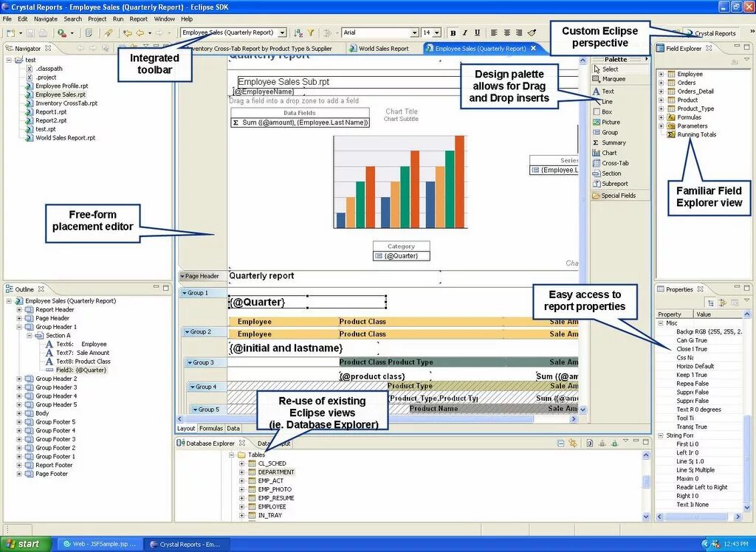Switch to Web - JSFSample.jsp taskbar window

coord(100,544)
